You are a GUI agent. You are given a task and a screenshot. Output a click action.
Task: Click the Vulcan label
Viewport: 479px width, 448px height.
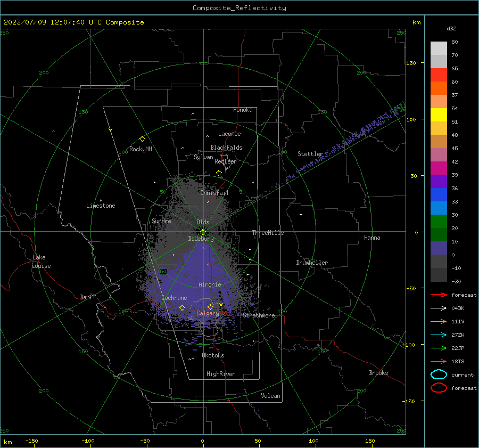point(270,396)
